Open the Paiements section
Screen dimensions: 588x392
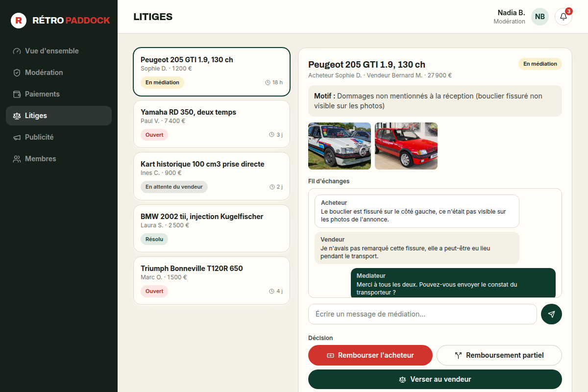(59, 94)
